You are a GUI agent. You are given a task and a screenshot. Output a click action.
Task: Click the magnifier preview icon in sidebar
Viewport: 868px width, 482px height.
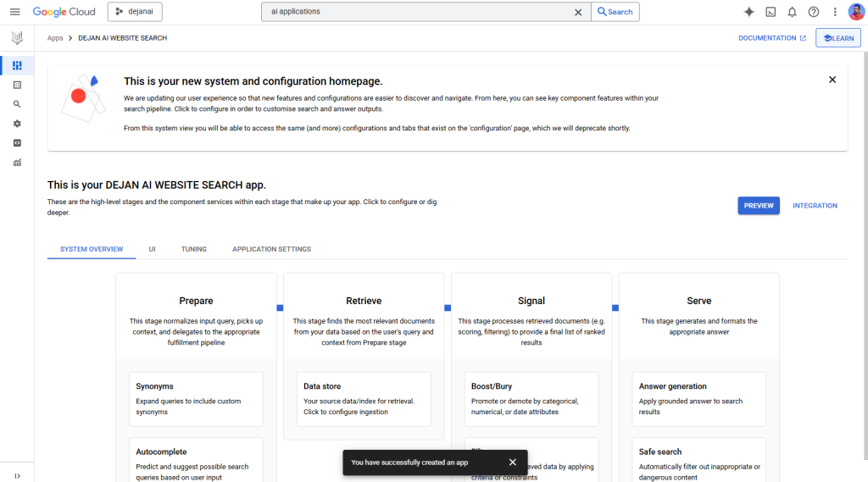tap(17, 104)
